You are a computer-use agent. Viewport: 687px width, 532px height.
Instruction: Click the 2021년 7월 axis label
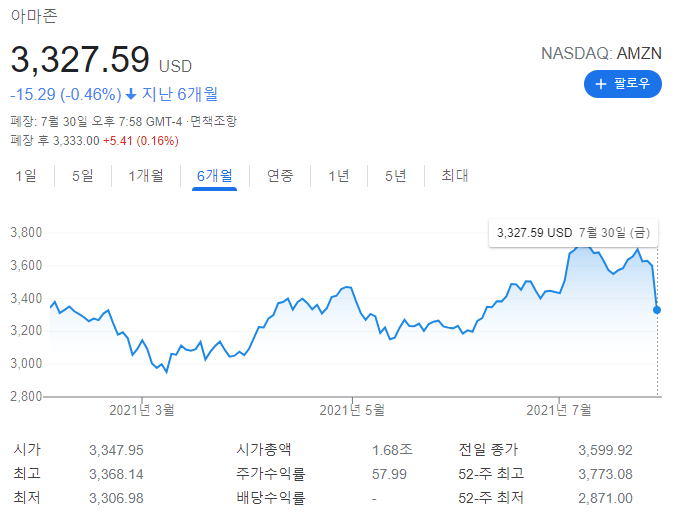559,410
